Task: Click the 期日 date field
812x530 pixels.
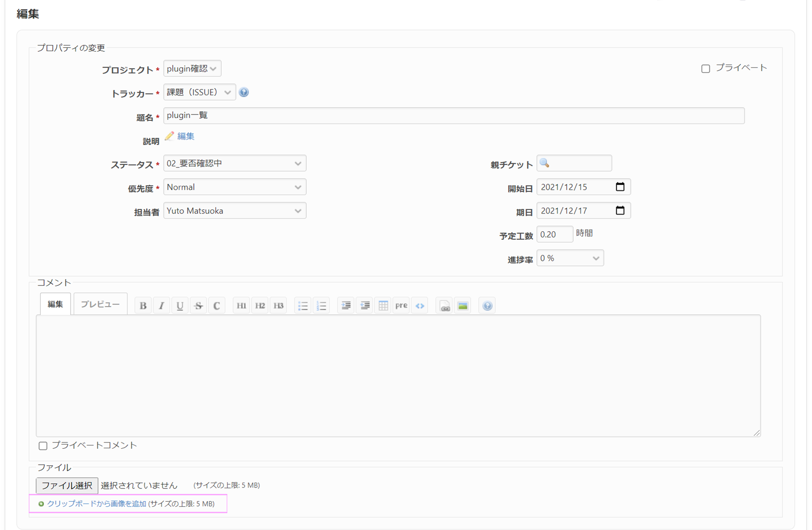Action: point(583,211)
